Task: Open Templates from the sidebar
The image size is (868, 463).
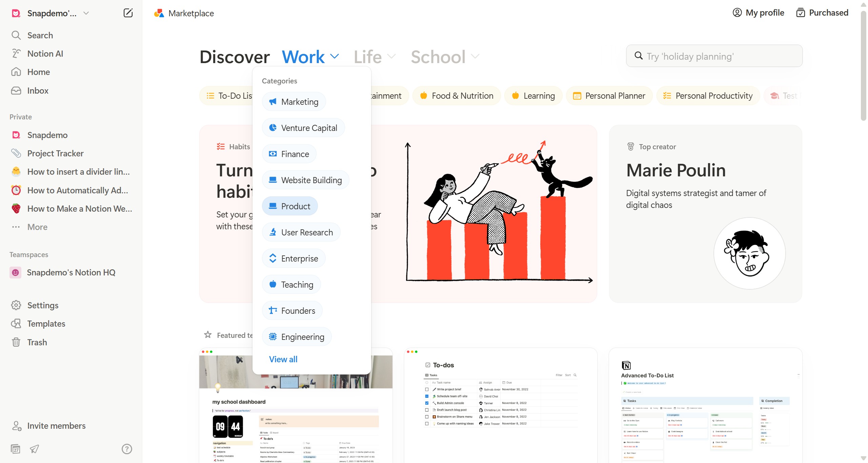Action: [x=71, y=324]
